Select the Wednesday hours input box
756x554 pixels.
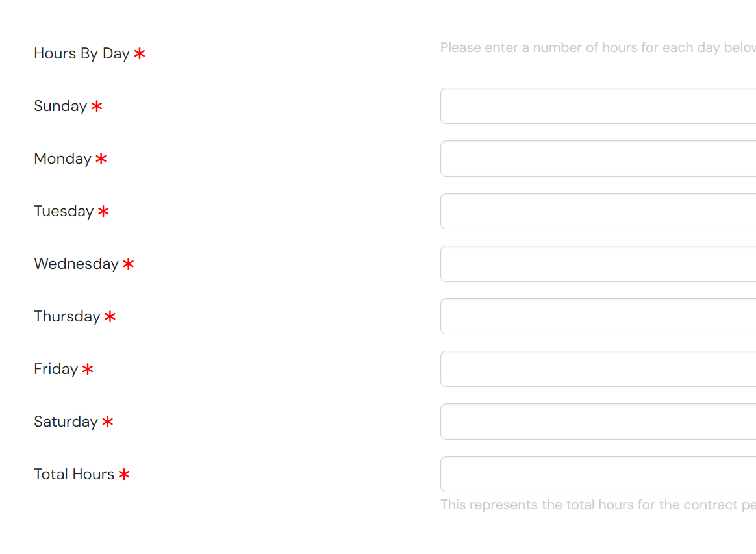(598, 264)
